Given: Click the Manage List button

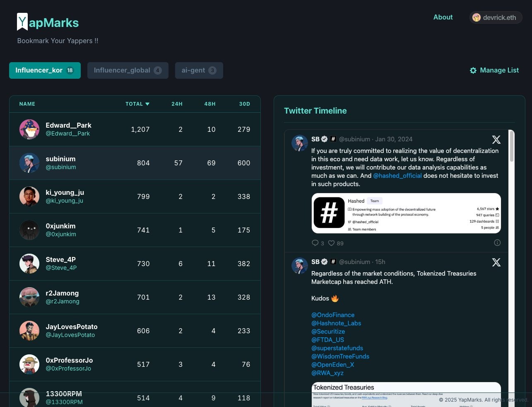Looking at the screenshot, I should pos(494,70).
